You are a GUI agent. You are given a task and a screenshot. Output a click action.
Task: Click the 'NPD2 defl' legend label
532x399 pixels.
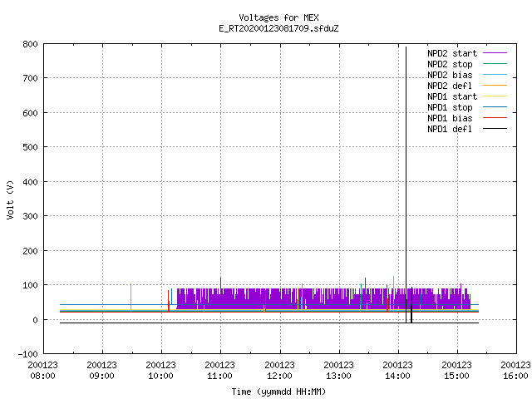point(450,86)
